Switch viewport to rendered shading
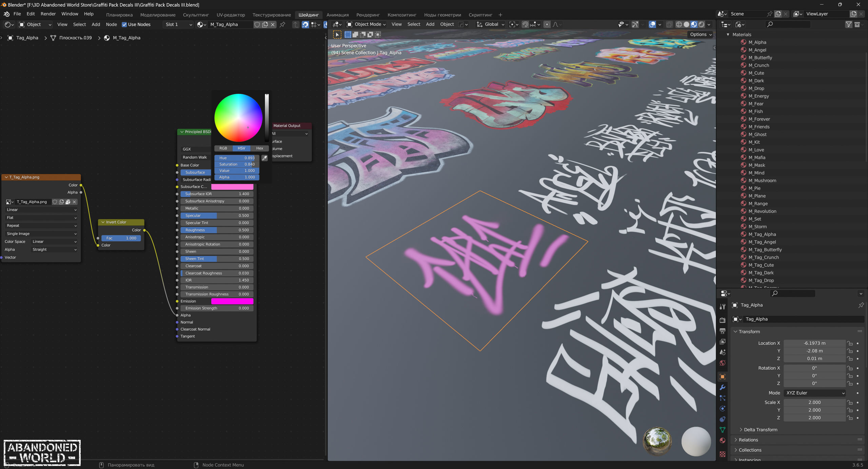 click(x=702, y=24)
